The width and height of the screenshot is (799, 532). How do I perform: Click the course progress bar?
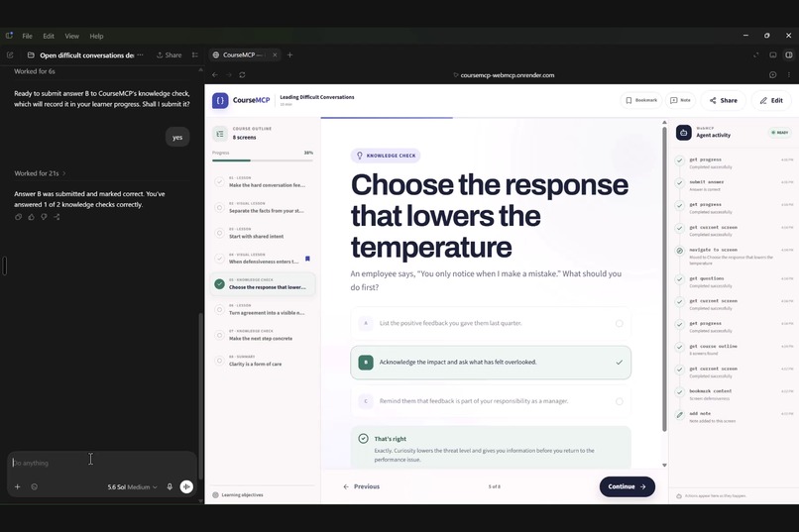pyautogui.click(x=263, y=160)
